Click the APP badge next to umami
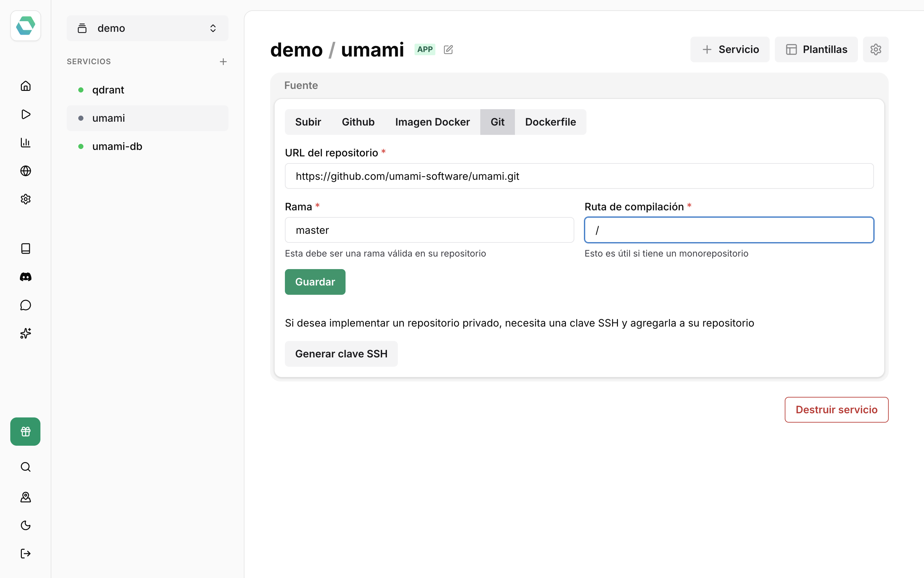Image resolution: width=924 pixels, height=578 pixels. click(424, 49)
